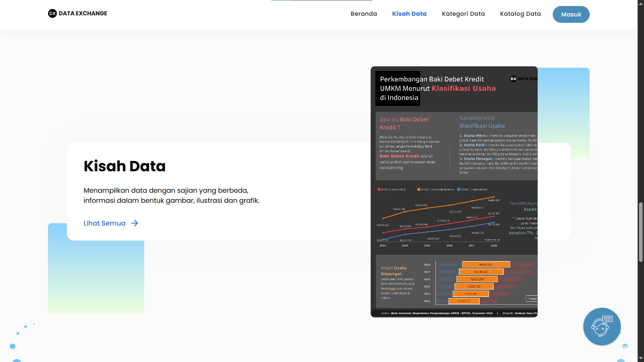Click the Kisah Data description paragraph
The image size is (644, 362).
coord(171,195)
